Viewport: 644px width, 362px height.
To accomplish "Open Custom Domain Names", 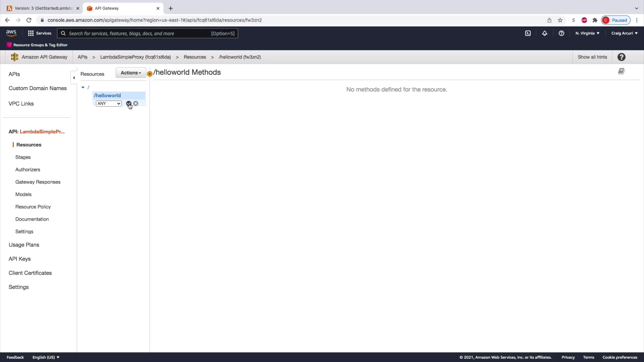I will click(x=38, y=88).
